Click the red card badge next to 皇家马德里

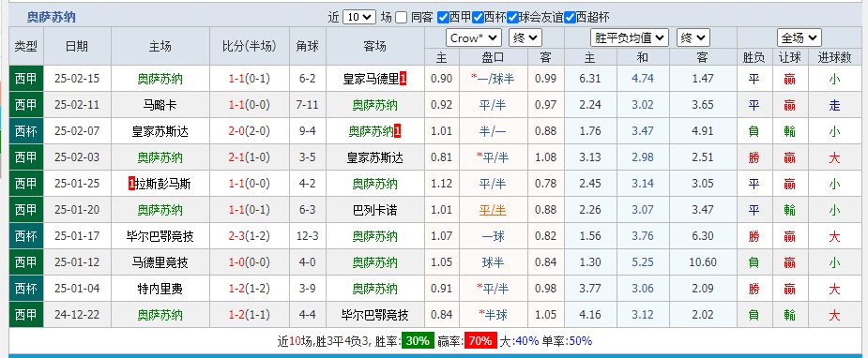coord(403,79)
